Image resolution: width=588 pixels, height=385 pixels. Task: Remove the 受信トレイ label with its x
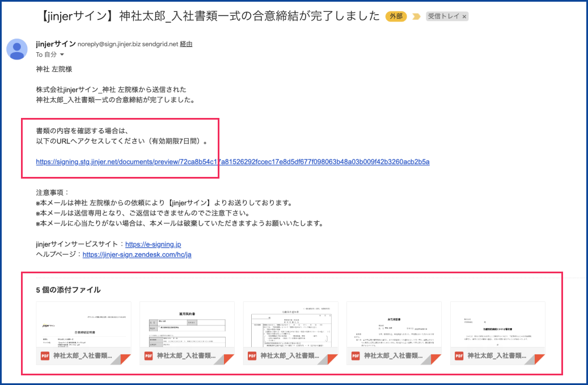click(464, 17)
